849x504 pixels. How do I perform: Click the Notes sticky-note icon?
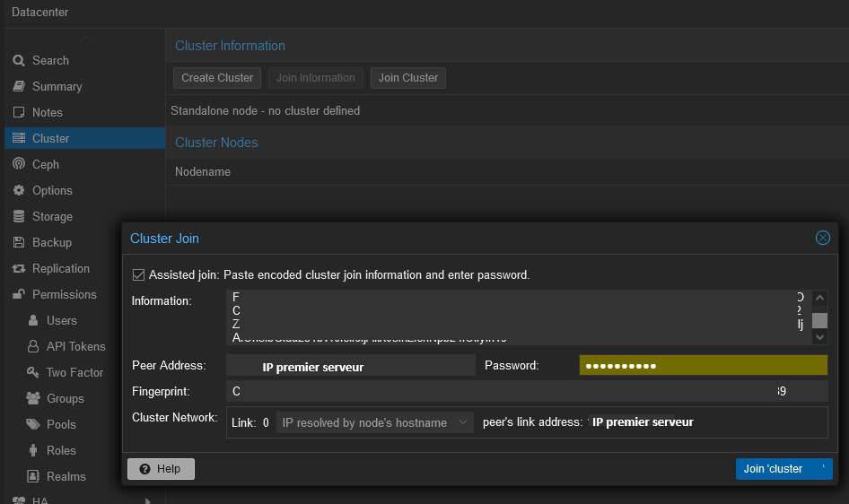click(x=19, y=112)
